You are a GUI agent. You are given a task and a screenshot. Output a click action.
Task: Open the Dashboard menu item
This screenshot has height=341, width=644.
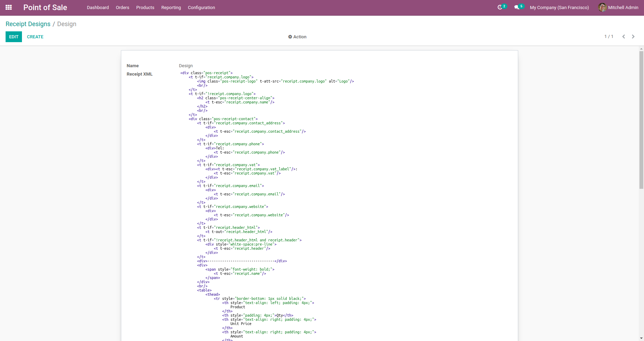[98, 7]
